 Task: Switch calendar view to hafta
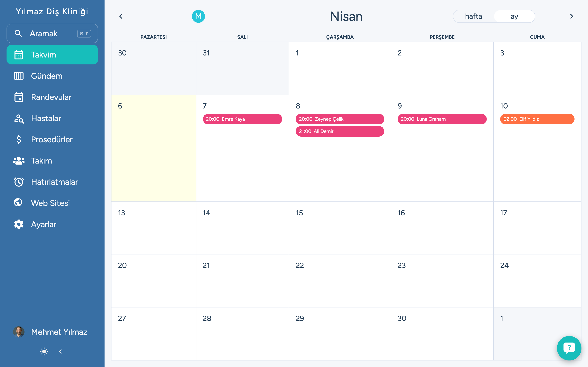tap(473, 16)
